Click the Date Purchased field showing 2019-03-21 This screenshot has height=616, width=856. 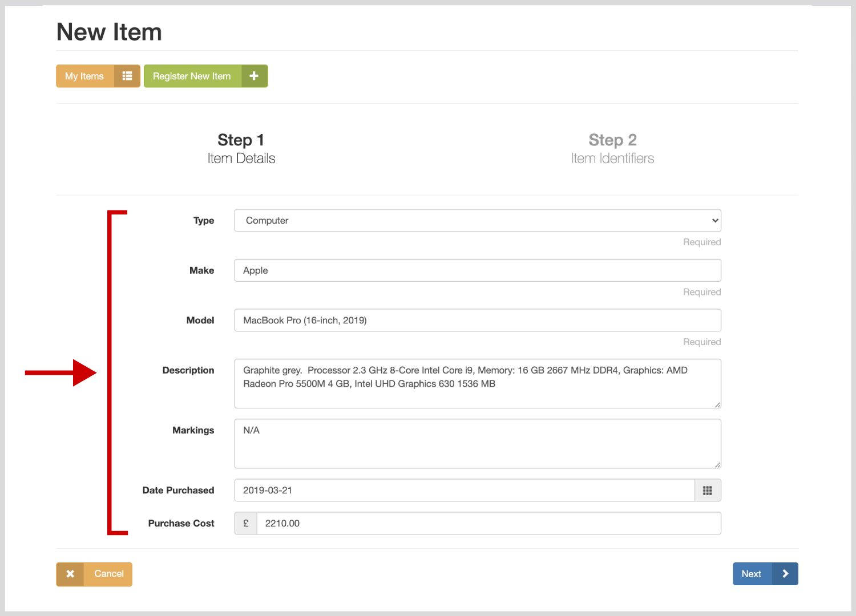click(464, 491)
